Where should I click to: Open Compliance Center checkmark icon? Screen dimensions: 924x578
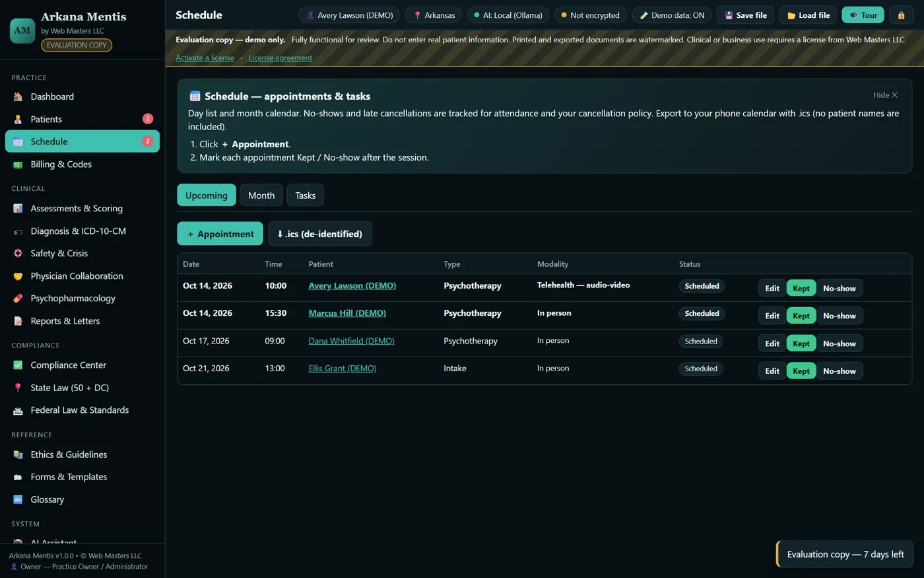[18, 365]
